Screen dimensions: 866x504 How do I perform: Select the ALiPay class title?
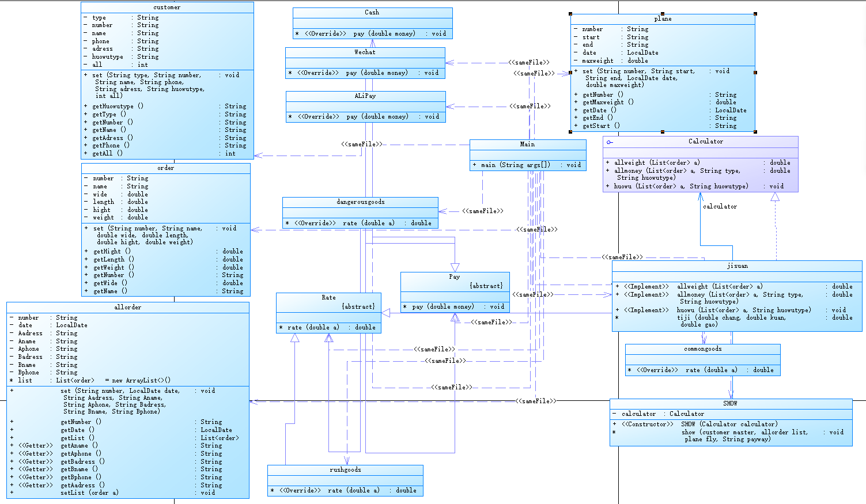pos(365,96)
